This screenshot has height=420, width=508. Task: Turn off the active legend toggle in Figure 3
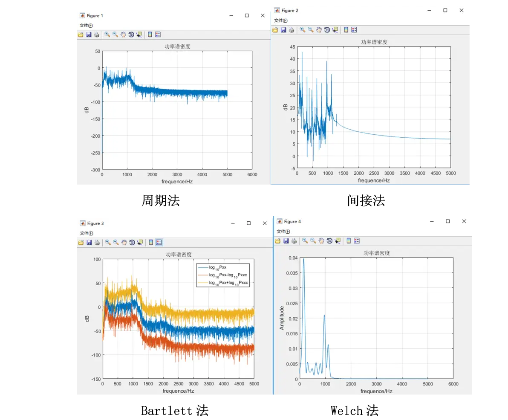(159, 243)
